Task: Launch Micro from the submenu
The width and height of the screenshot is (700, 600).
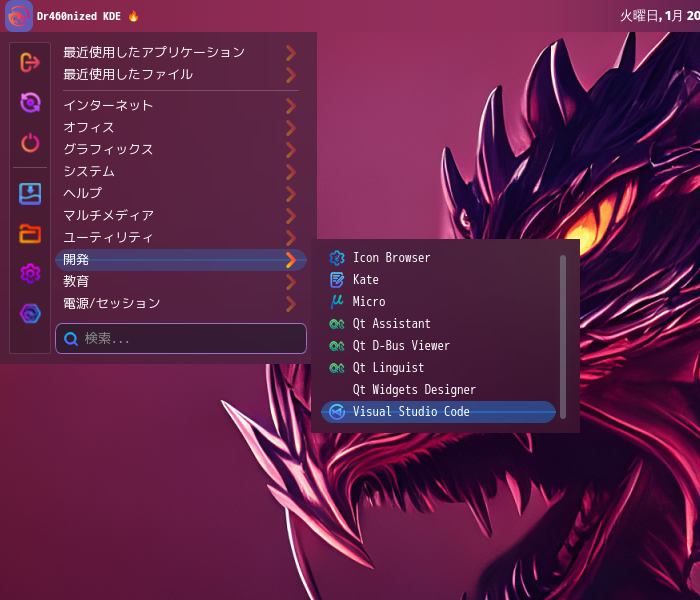Action: click(438, 302)
